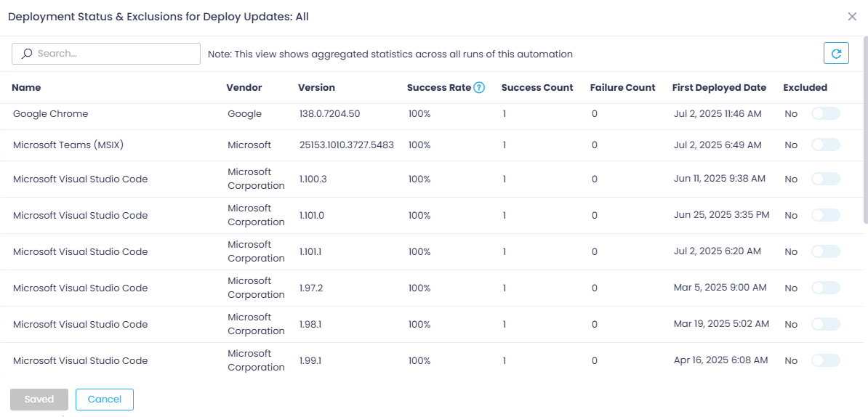The image size is (868, 417).
Task: Click version 1.101.0 cell
Action: pyautogui.click(x=312, y=215)
